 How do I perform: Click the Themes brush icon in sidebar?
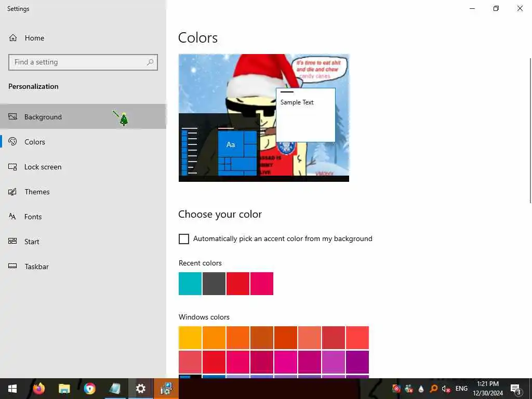point(12,192)
